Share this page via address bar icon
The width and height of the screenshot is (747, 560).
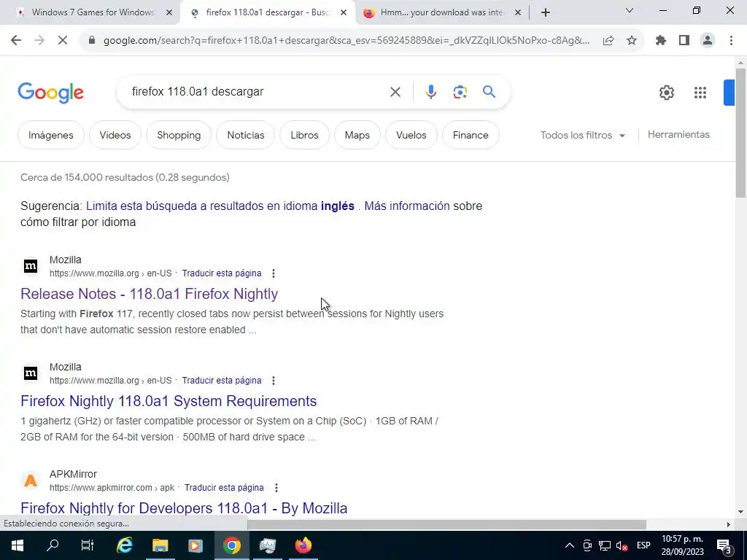tap(608, 41)
